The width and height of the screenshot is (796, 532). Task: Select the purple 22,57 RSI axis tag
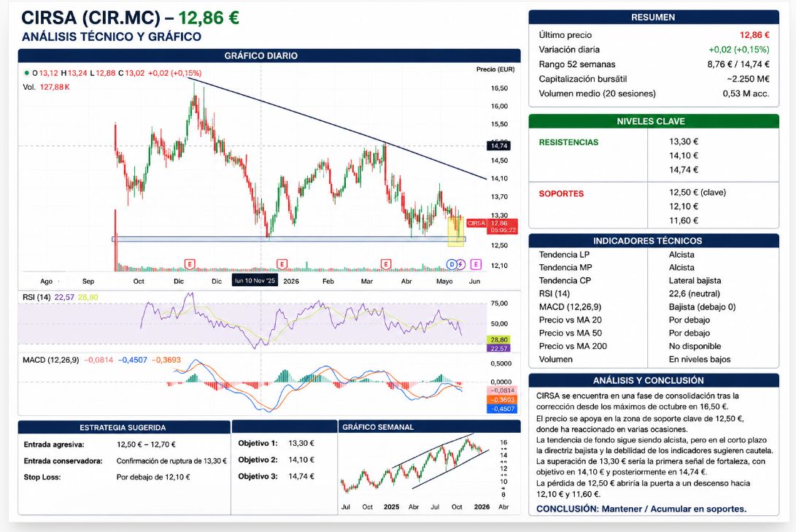[x=499, y=348]
